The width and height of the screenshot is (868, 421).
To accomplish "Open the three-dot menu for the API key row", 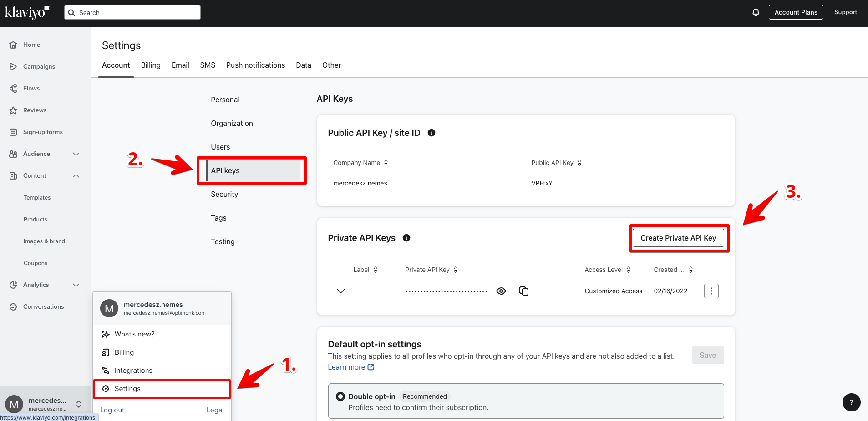I will (x=711, y=291).
